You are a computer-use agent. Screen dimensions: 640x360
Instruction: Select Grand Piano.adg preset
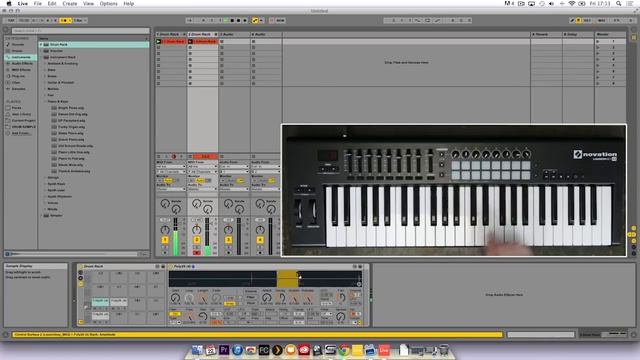tap(71, 140)
